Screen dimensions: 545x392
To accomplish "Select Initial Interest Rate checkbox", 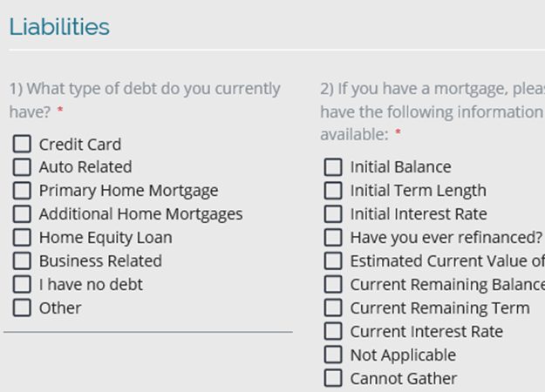I will [333, 214].
